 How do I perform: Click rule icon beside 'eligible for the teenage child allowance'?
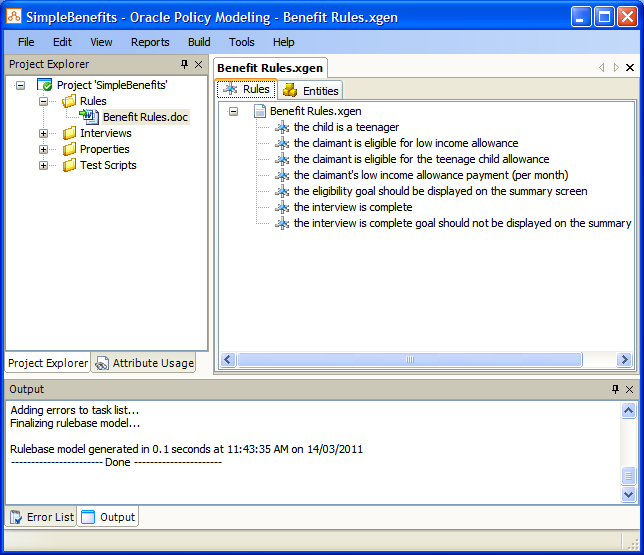coord(282,159)
